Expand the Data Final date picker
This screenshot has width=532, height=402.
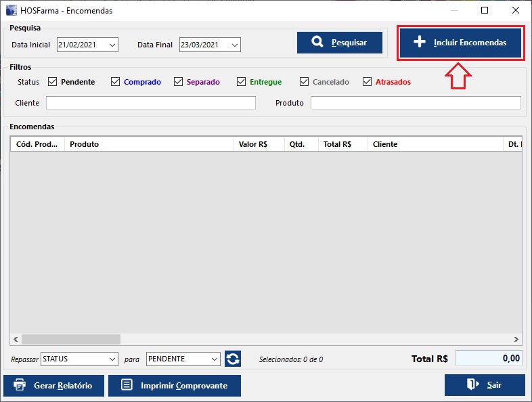234,45
